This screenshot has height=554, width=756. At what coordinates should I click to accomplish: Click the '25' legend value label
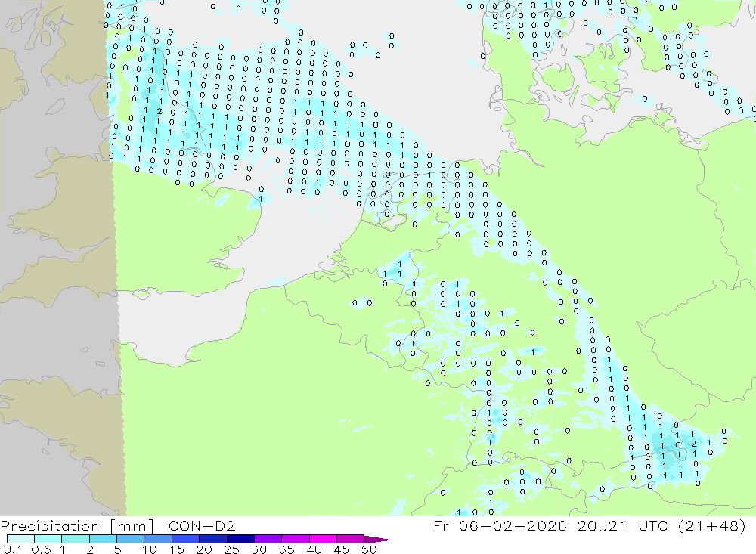[231, 549]
